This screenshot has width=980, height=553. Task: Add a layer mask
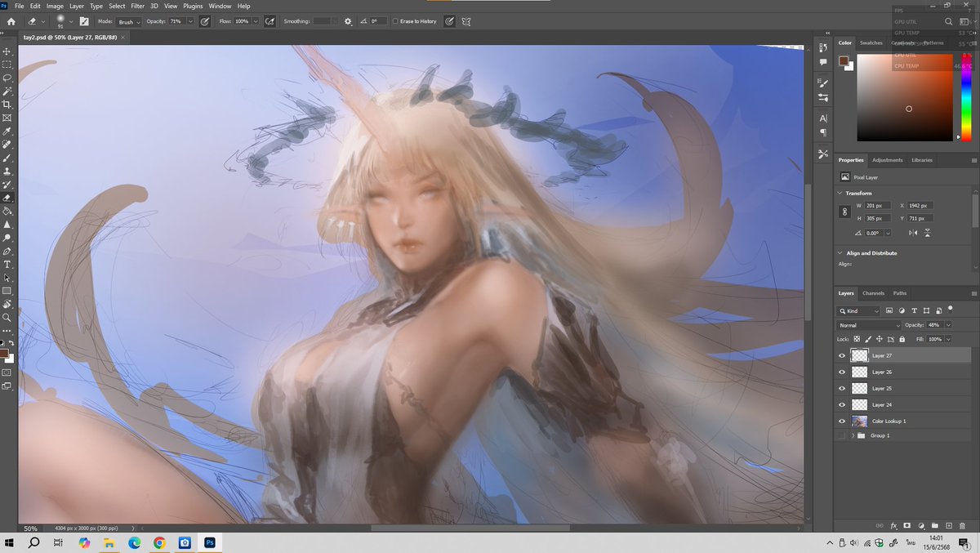[x=906, y=525]
